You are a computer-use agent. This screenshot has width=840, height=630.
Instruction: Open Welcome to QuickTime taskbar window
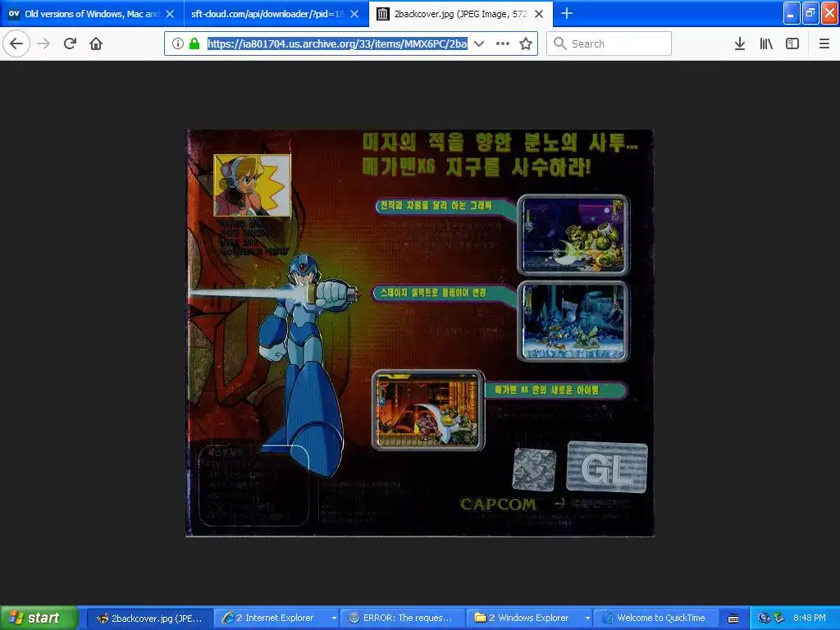[655, 618]
